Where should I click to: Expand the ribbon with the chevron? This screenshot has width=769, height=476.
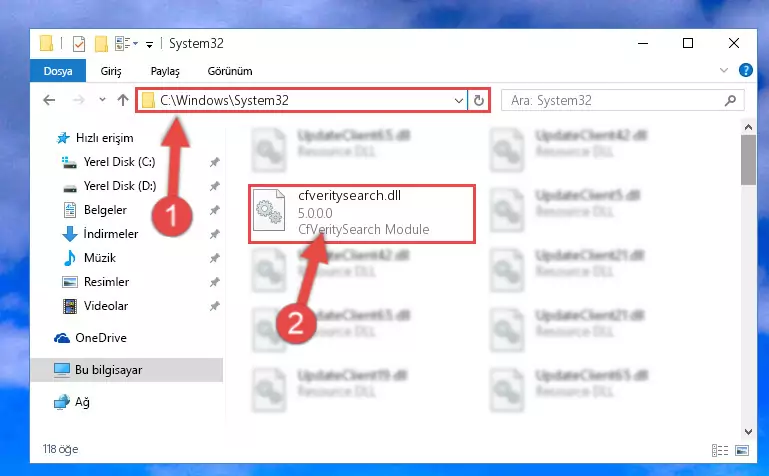pyautogui.click(x=723, y=71)
